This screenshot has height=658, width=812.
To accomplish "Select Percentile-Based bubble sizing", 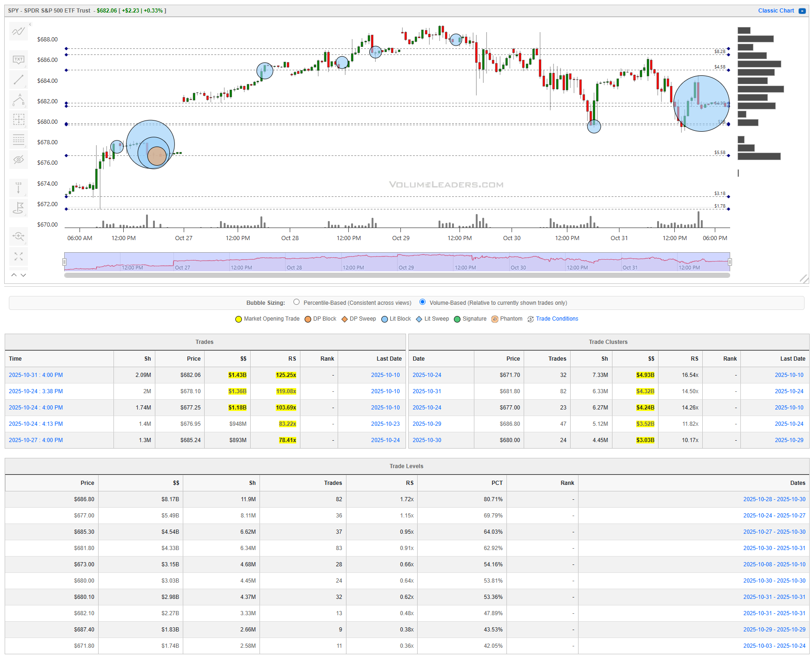I will point(296,302).
